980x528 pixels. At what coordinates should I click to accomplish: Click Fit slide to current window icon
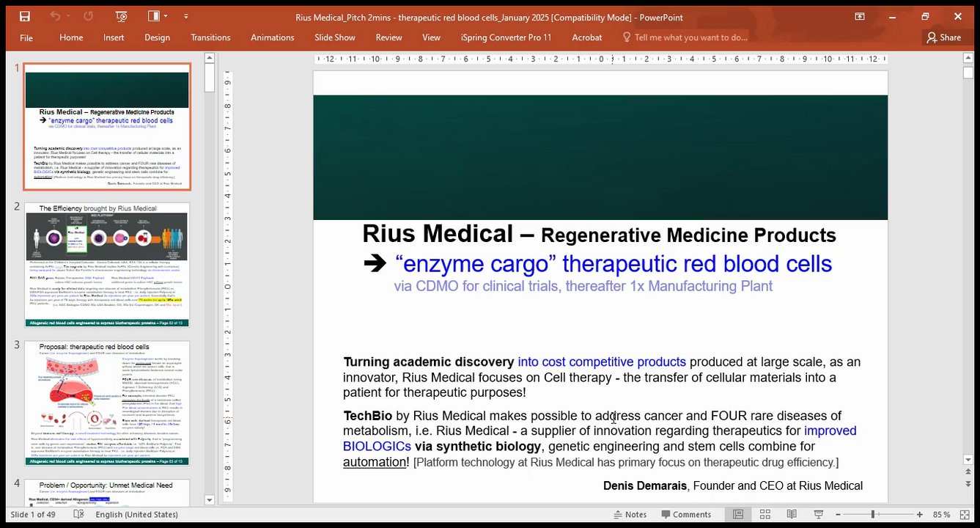pos(965,514)
